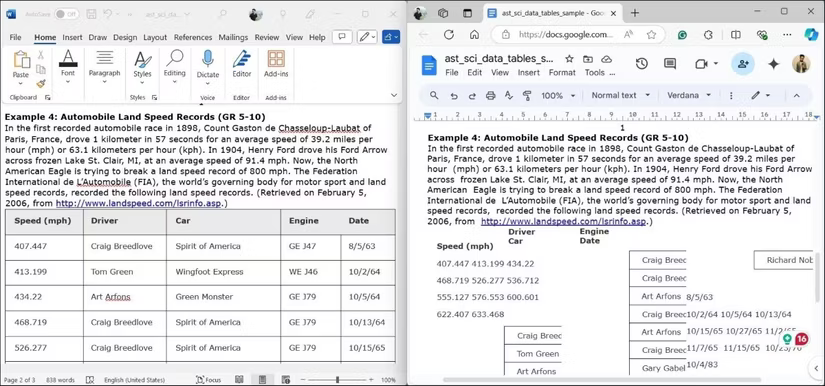Open a new browser tab with plus
825x386 pixels.
pos(635,13)
